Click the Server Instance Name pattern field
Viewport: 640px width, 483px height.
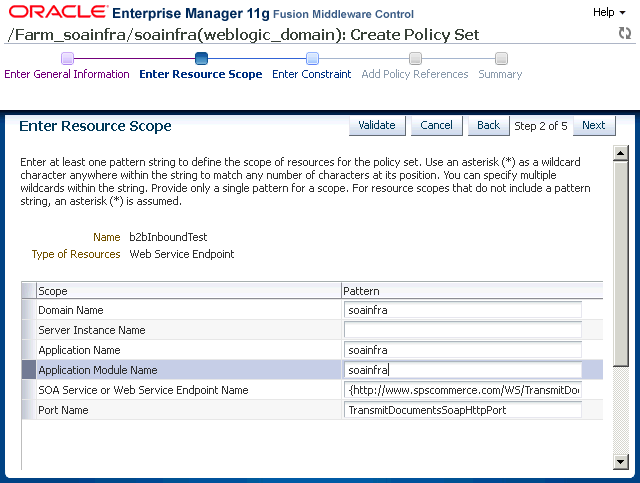(x=463, y=330)
